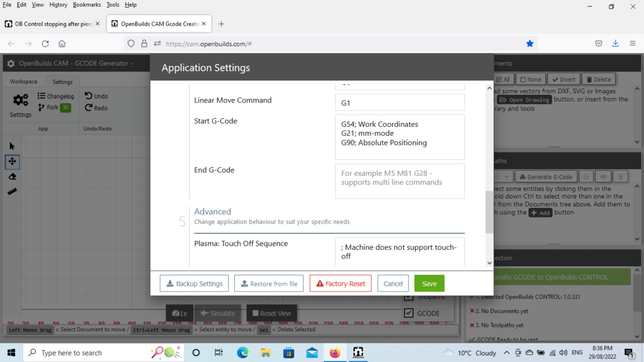The image size is (644, 362).
Task: Click Generate G-Code button
Action: tap(546, 177)
